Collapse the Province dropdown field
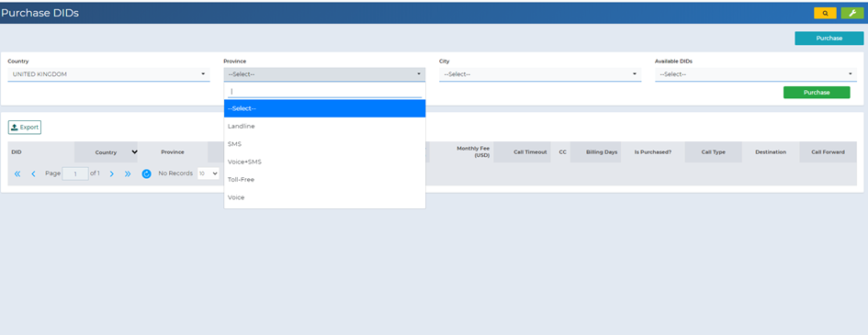This screenshot has width=868, height=335. click(324, 74)
